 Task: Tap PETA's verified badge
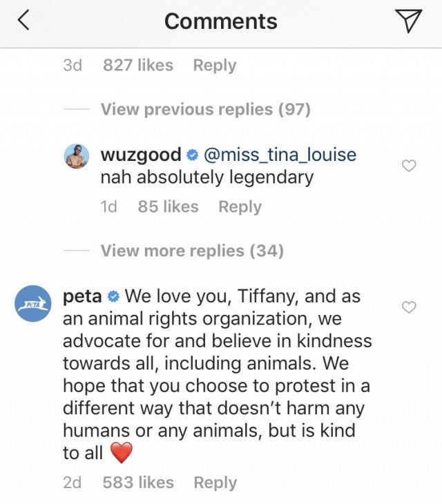click(x=114, y=298)
